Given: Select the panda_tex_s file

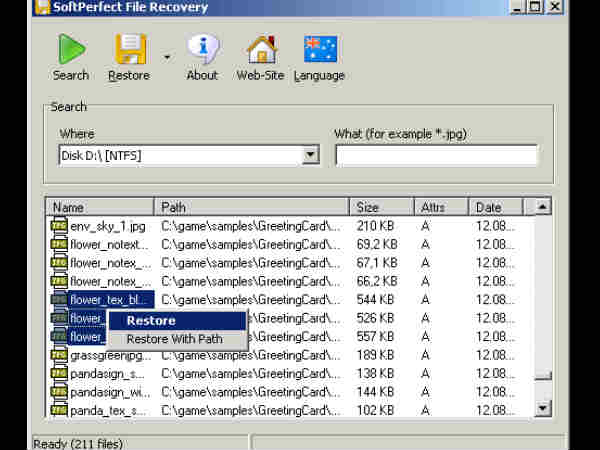Looking at the screenshot, I should point(107,411).
